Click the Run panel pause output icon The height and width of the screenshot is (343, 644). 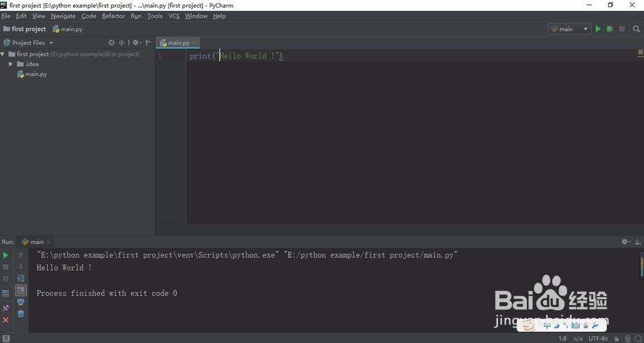6,279
